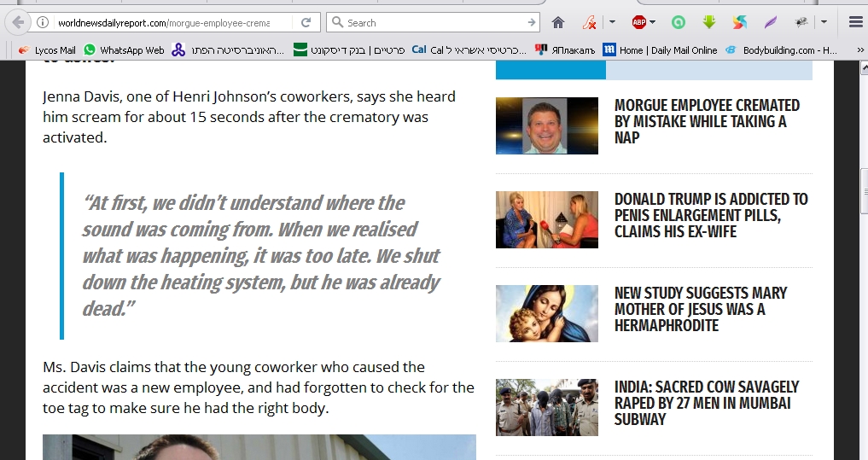Screen dimensions: 868x460
Task: Open the smiling man article thumbnail
Action: coord(547,125)
